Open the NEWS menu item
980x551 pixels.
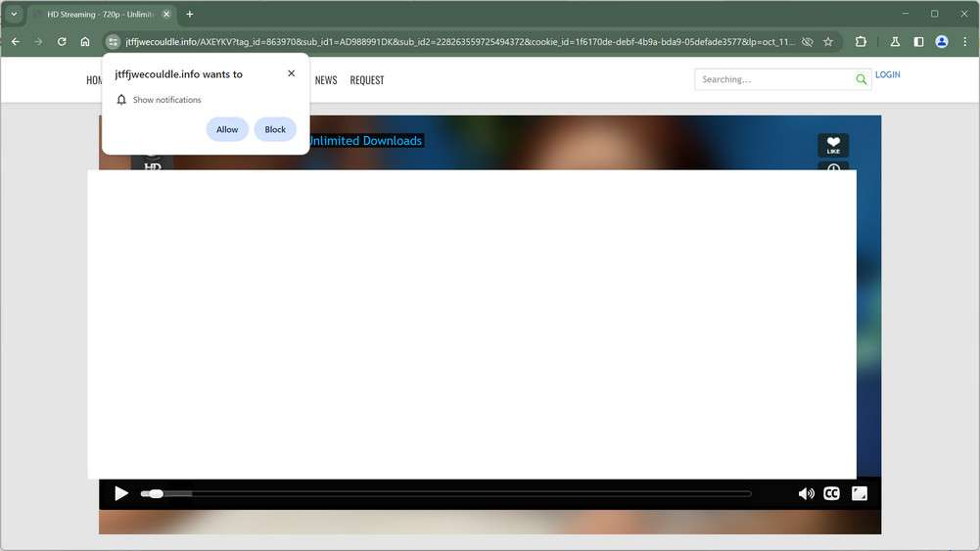pyautogui.click(x=326, y=80)
